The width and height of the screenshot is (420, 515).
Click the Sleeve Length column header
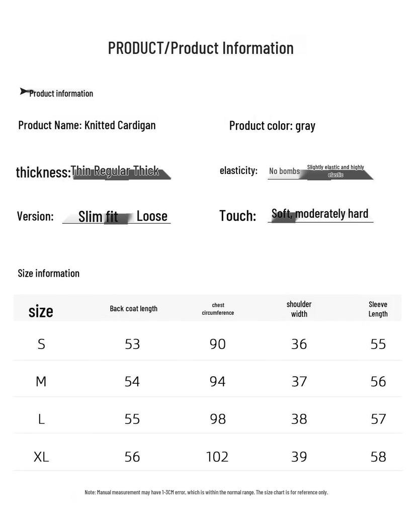point(378,309)
